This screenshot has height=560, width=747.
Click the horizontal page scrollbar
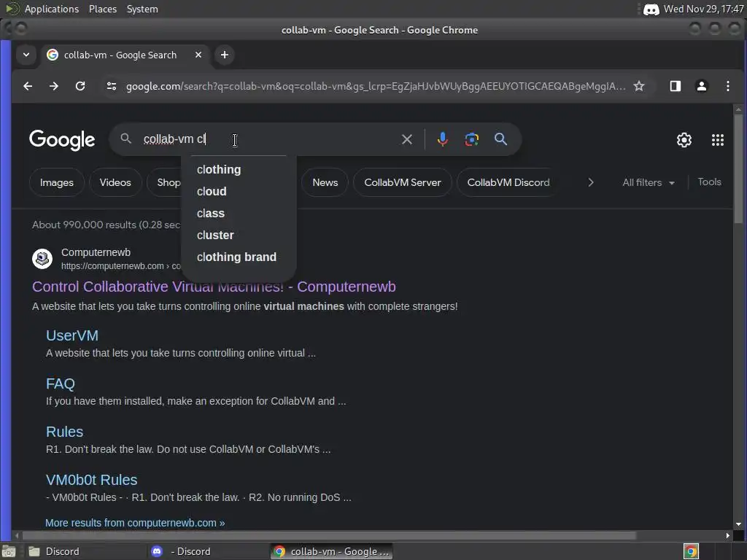[329, 536]
